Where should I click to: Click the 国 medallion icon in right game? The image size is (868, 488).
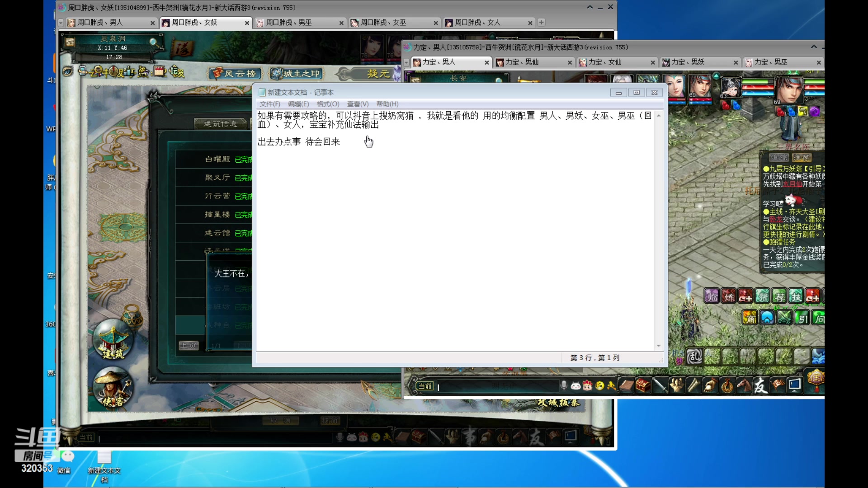tap(816, 380)
